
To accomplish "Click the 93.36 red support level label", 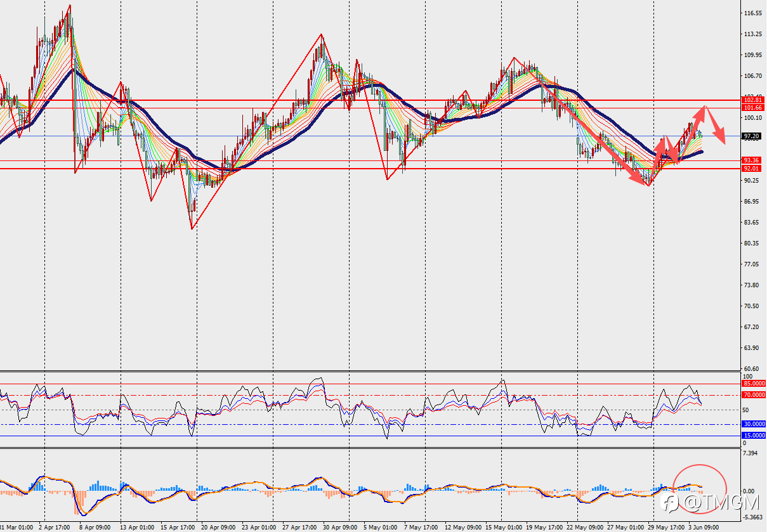I will click(752, 160).
